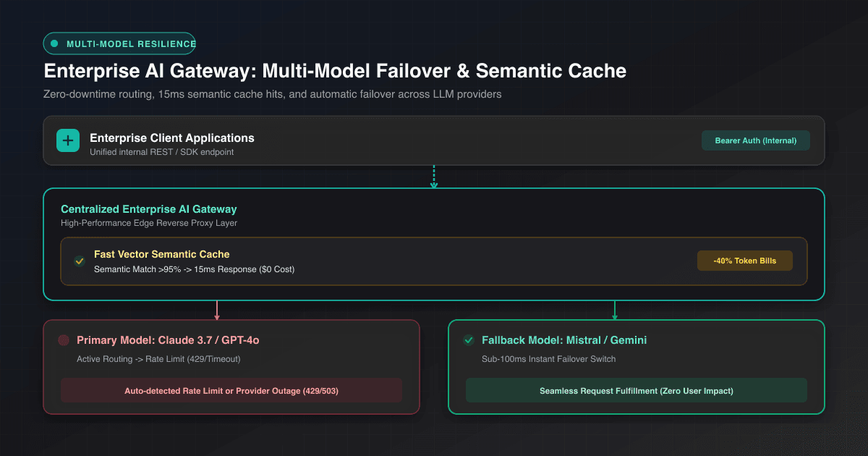Click the teal dot in Multi-Model Resilience badge
The image size is (868, 456).
coord(54,44)
